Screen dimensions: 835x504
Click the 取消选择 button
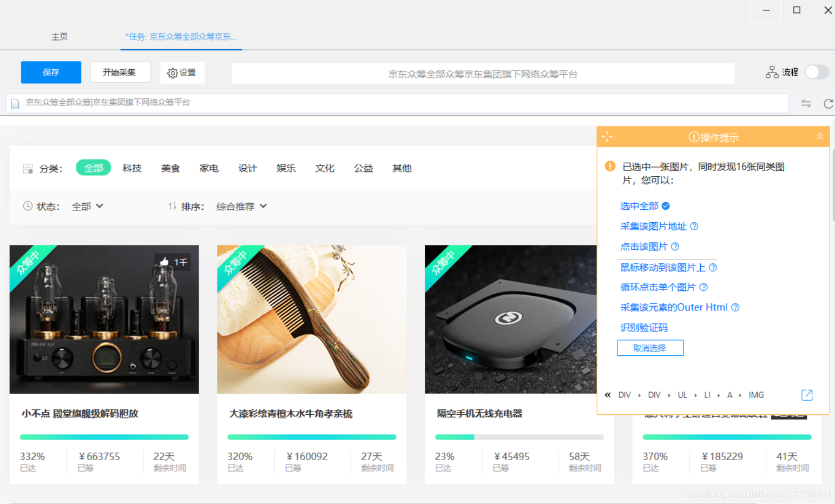coord(650,348)
